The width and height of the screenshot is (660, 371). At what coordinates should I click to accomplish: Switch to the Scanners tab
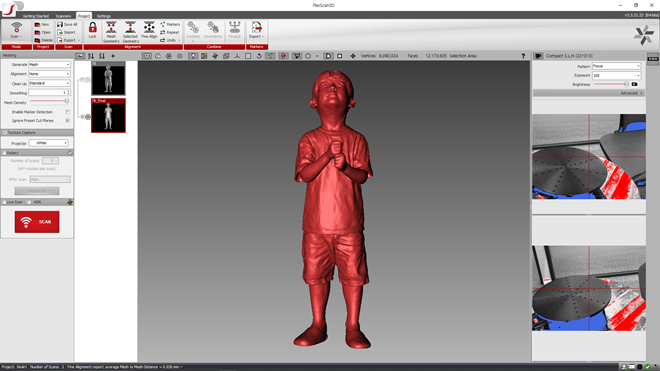point(63,16)
